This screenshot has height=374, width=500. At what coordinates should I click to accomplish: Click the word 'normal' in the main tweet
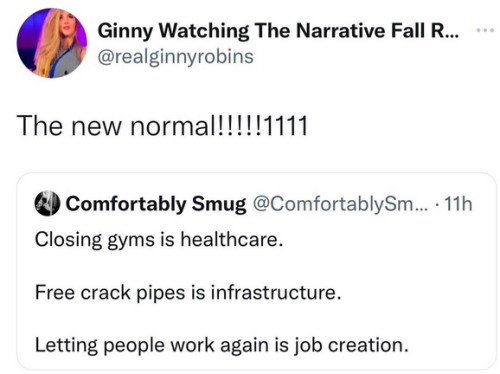[173, 126]
